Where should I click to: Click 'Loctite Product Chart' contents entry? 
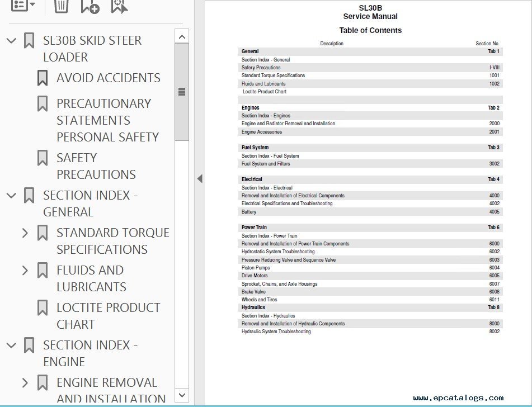[x=265, y=92]
